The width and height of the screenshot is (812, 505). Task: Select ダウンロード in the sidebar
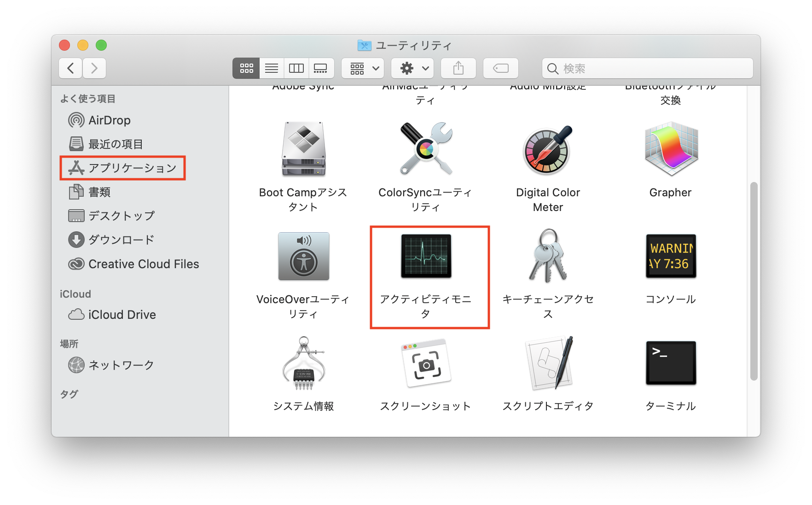click(111, 240)
